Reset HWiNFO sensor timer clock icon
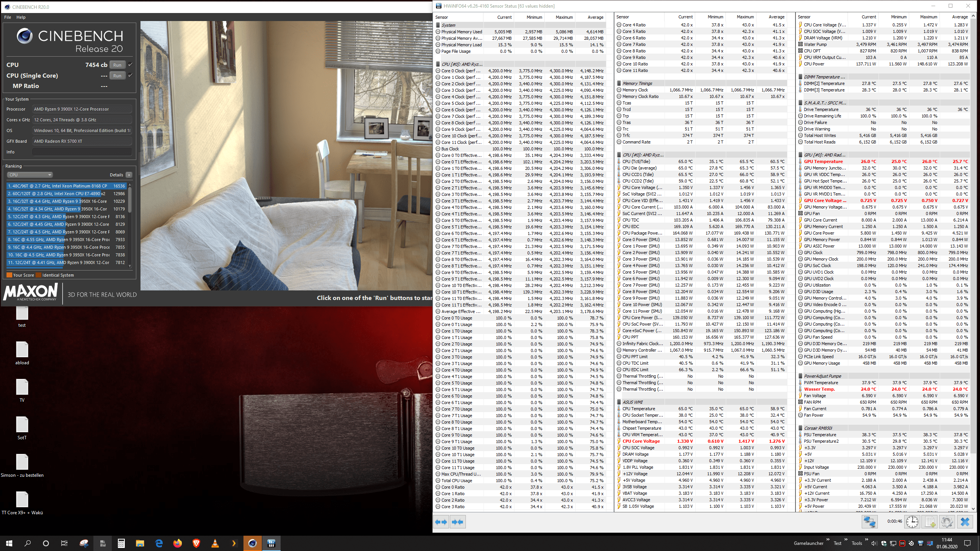 (x=912, y=522)
